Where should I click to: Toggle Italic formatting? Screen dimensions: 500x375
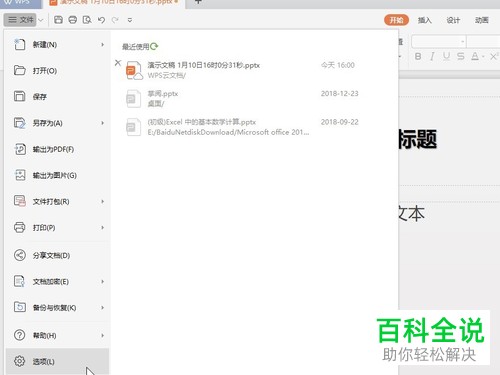(432, 56)
